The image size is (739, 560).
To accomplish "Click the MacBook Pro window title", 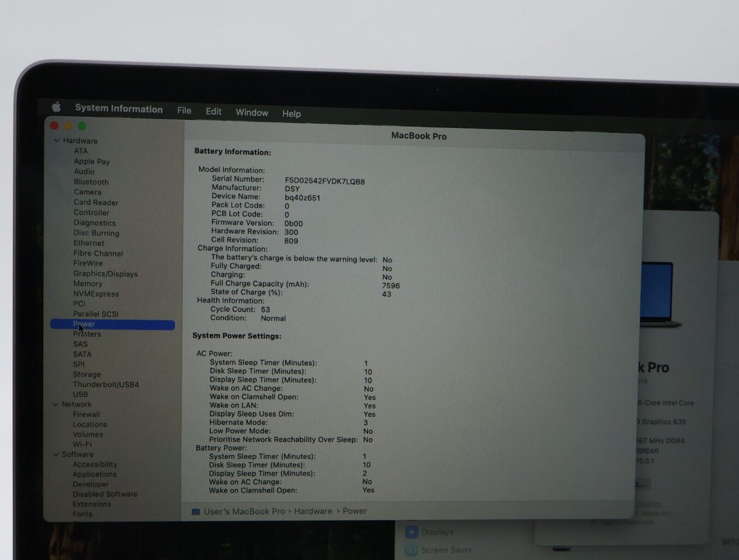I will (419, 136).
